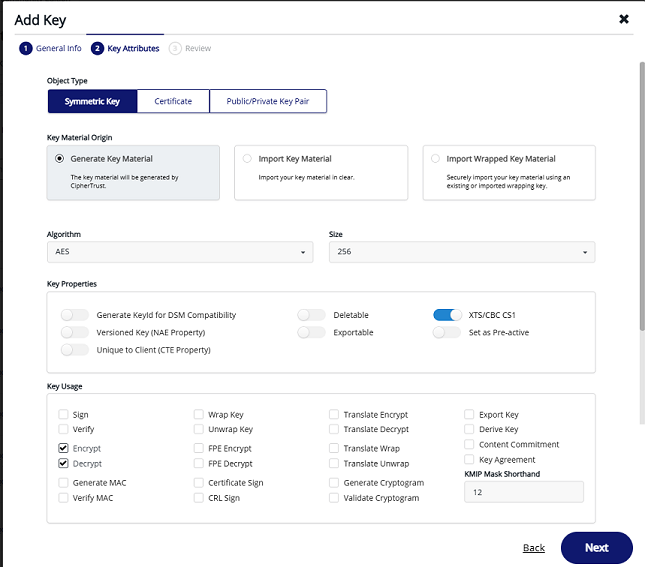Toggle Versioned Key NAE Property
651x567 pixels.
click(x=75, y=332)
